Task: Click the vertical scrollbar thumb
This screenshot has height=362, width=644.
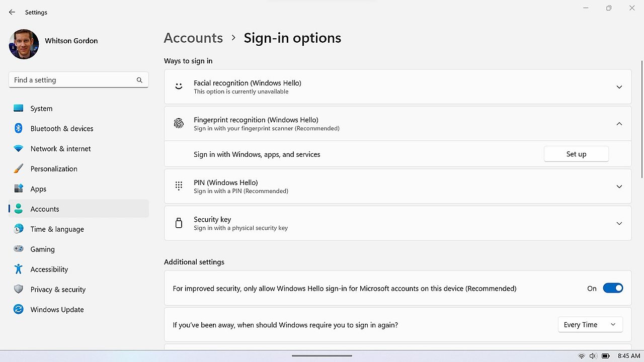Action: (641, 119)
